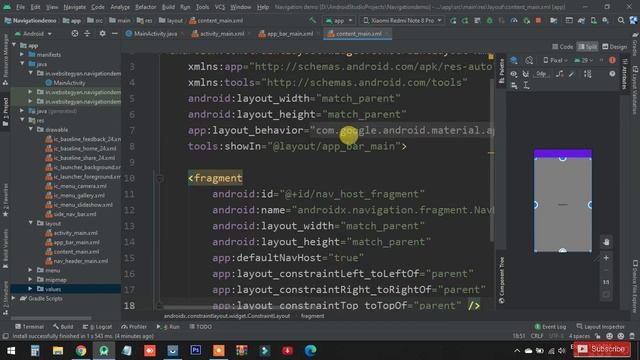Open the Terminal tool window

click(x=29, y=327)
